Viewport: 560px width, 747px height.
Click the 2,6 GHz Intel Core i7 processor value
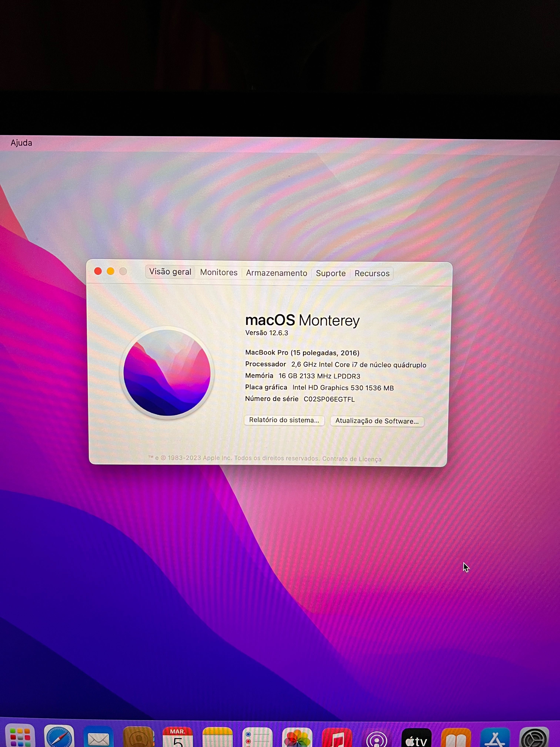359,365
